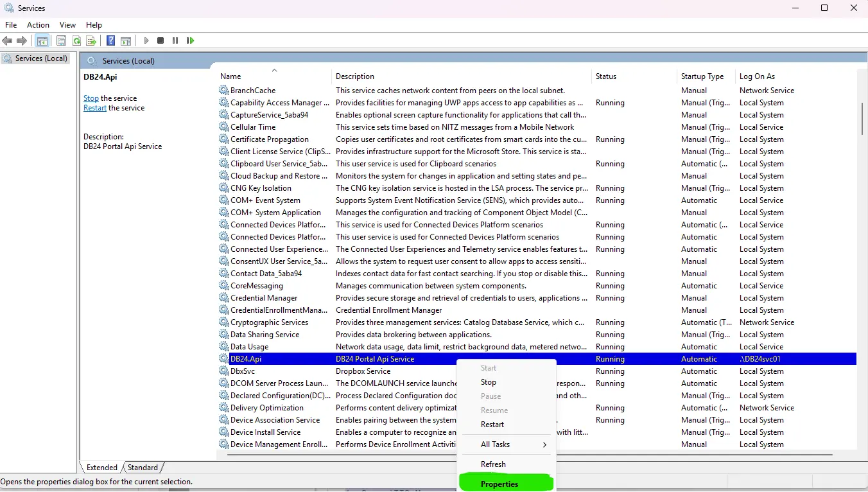This screenshot has height=492, width=868.
Task: Click the Refresh toolbar icon
Action: tap(76, 40)
